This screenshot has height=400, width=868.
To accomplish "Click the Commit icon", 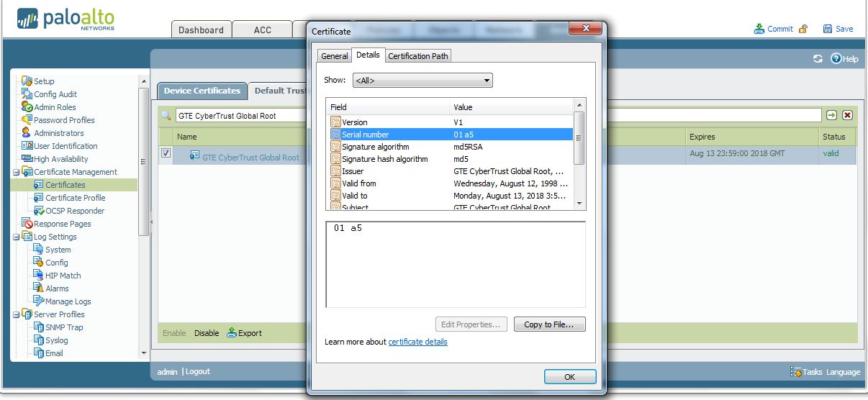I will [x=759, y=29].
